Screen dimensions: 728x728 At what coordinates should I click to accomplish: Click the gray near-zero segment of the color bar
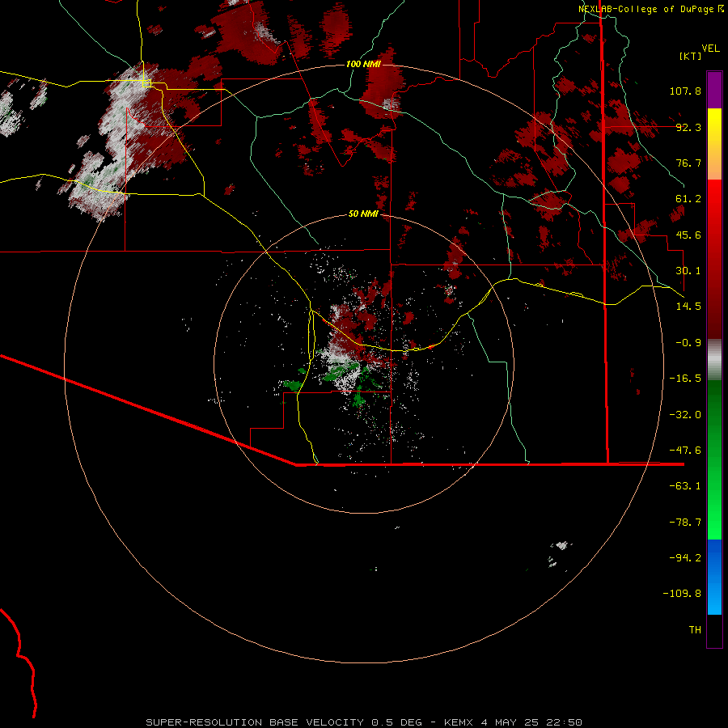click(x=714, y=360)
